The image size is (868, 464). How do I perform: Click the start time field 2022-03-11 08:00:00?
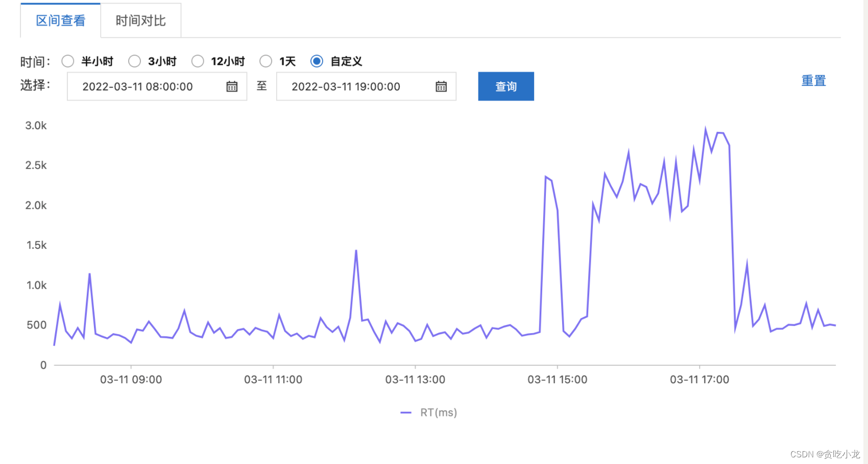coord(157,86)
